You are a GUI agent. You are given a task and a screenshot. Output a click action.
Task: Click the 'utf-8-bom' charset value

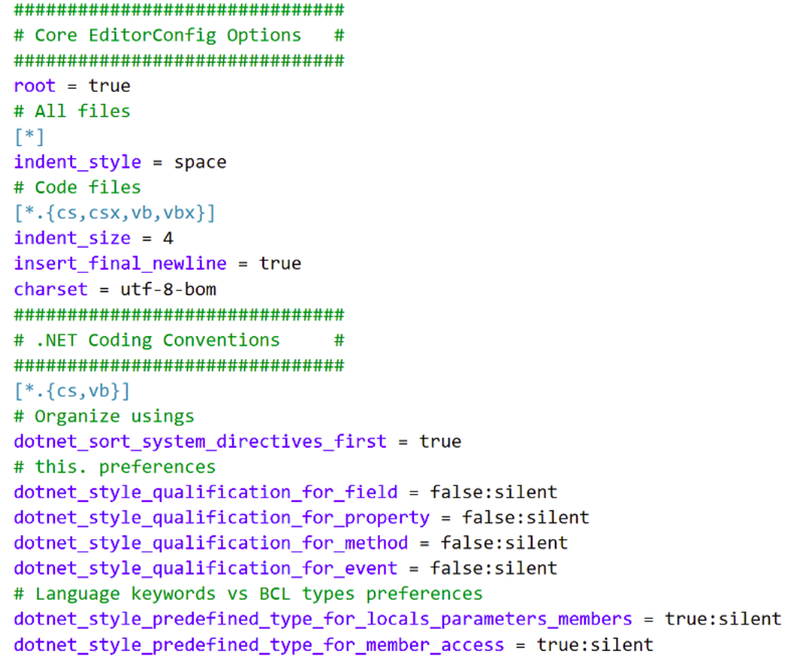click(168, 290)
